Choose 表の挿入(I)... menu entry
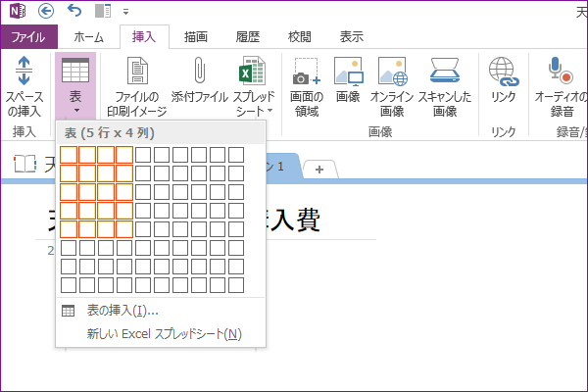588x392 pixels. pos(161,311)
